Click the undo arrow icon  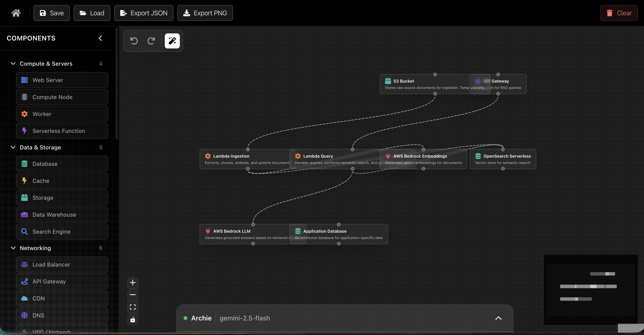click(134, 41)
